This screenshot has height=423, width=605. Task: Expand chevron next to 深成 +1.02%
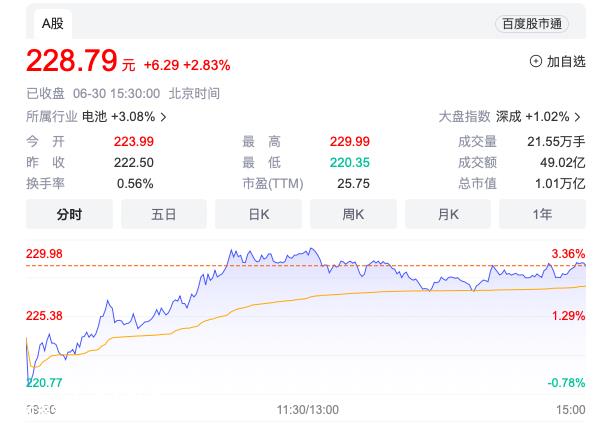click(x=578, y=117)
